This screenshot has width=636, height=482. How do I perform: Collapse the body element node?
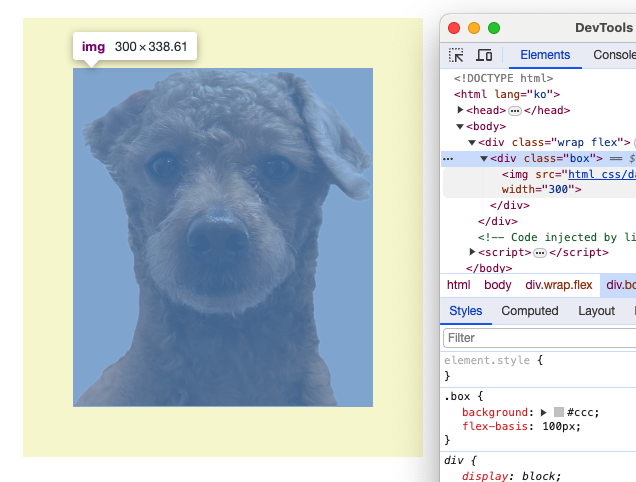pyautogui.click(x=460, y=126)
